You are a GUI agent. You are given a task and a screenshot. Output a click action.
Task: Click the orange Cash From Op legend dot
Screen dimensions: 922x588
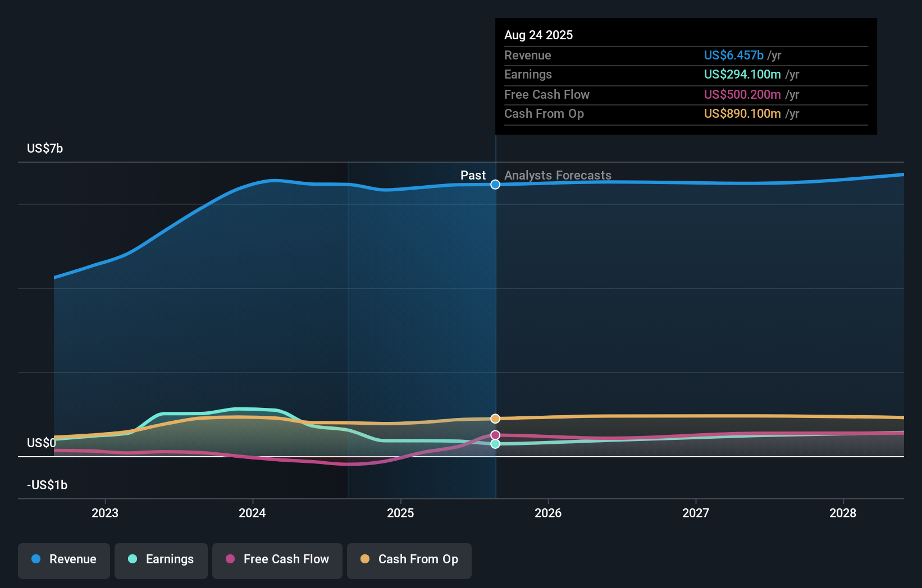[x=366, y=559]
